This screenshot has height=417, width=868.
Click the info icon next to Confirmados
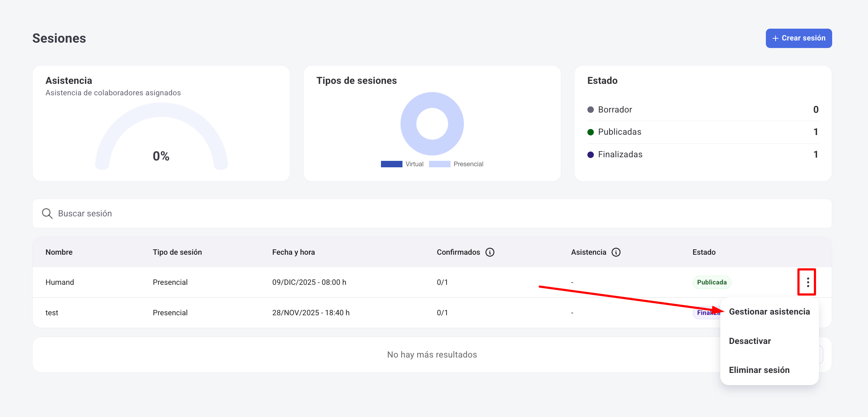[x=490, y=252]
